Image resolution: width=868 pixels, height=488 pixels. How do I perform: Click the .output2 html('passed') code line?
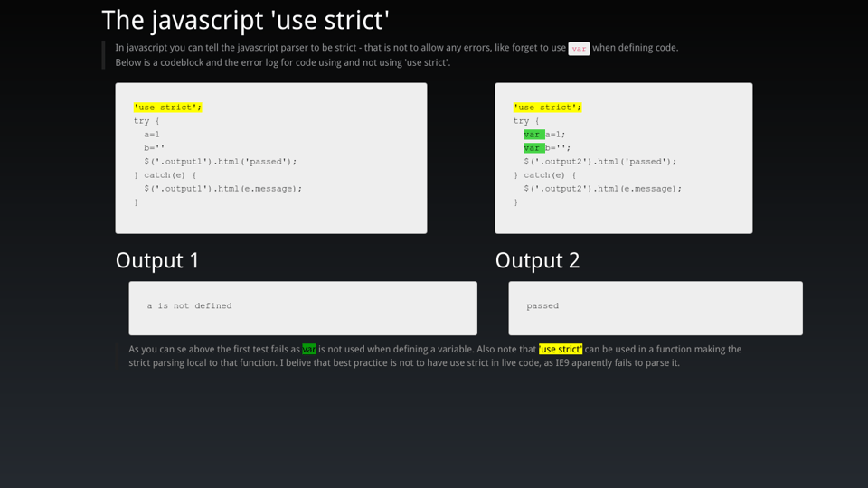pyautogui.click(x=599, y=162)
